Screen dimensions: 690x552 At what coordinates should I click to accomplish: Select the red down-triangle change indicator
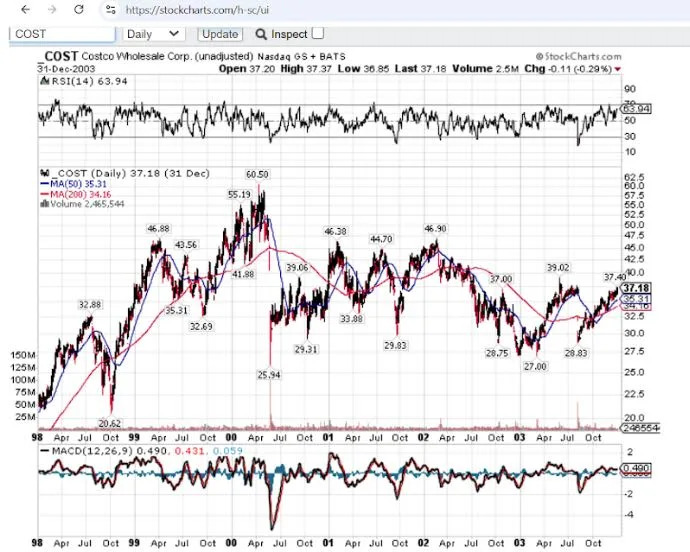click(x=618, y=69)
